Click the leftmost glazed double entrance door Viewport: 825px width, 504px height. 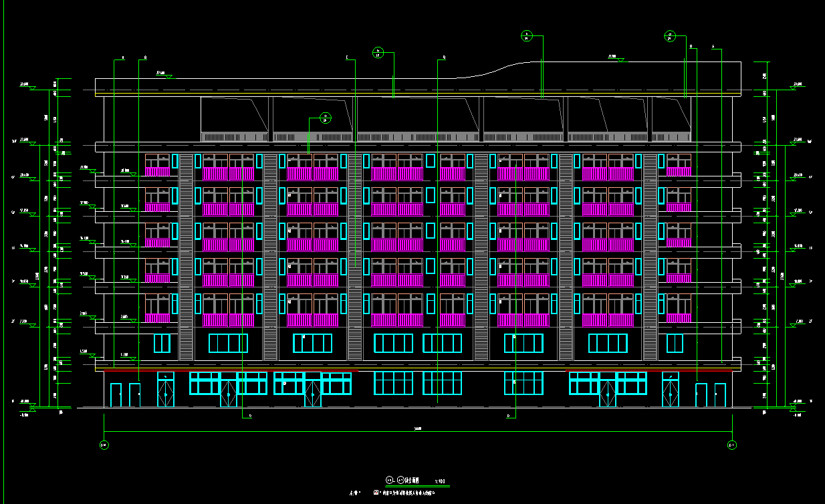pos(166,390)
